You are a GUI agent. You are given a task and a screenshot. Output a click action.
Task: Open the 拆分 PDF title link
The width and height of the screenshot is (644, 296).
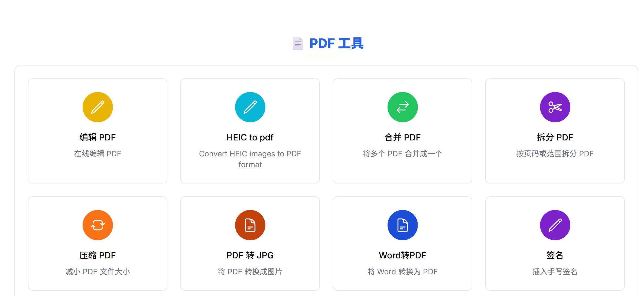coord(555,137)
